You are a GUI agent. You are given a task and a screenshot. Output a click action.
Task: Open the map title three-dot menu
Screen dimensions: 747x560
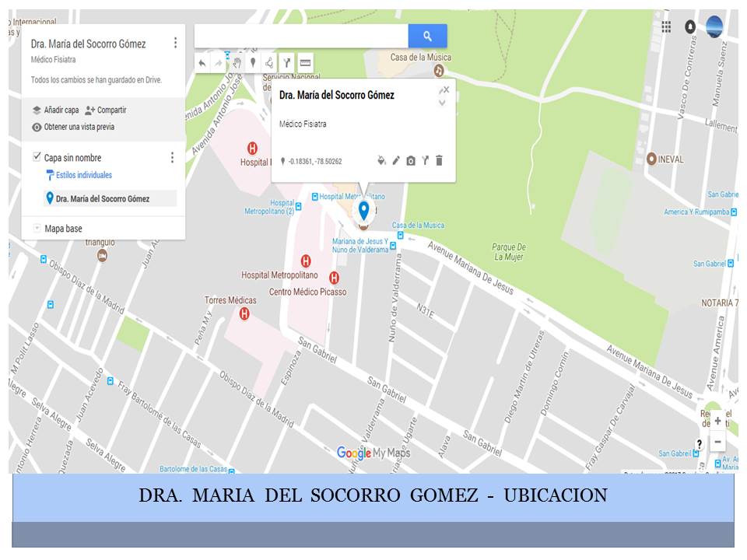tap(175, 44)
